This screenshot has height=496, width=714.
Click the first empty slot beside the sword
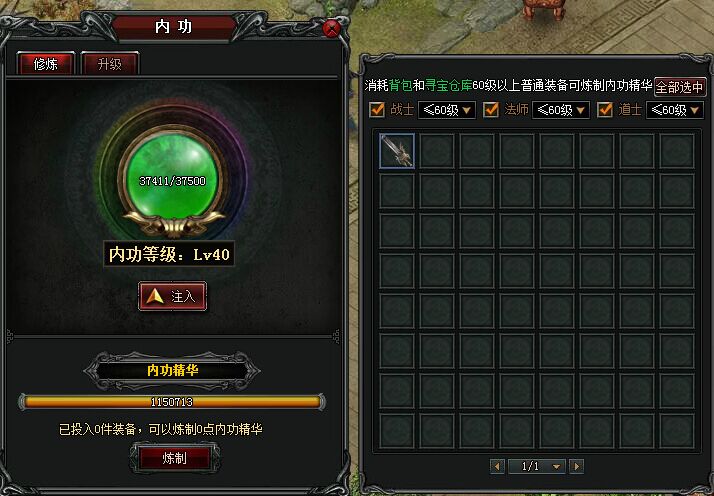437,151
